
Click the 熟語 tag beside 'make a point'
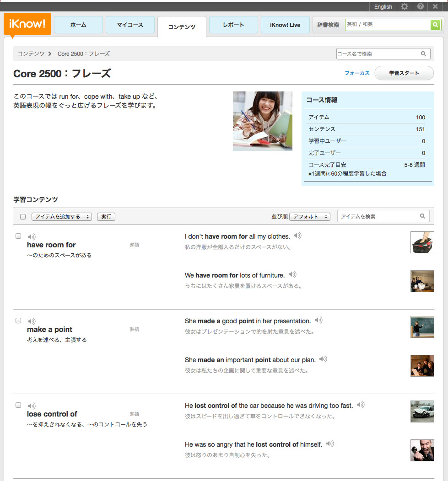[135, 329]
